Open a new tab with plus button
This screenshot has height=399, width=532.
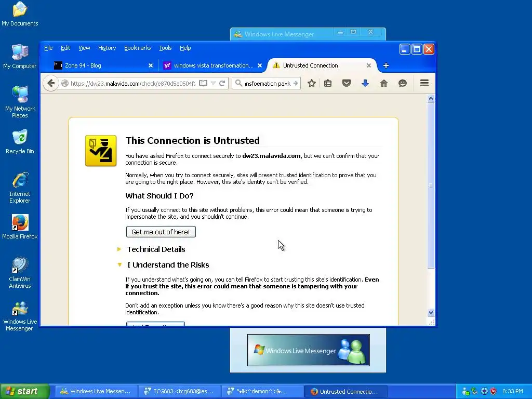tap(386, 65)
